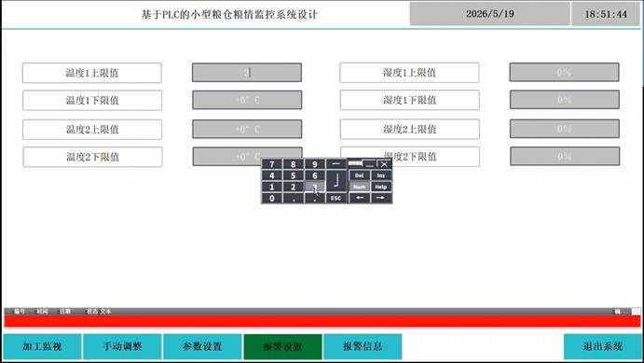Confirm entry with keypad Enter key

pos(336,181)
